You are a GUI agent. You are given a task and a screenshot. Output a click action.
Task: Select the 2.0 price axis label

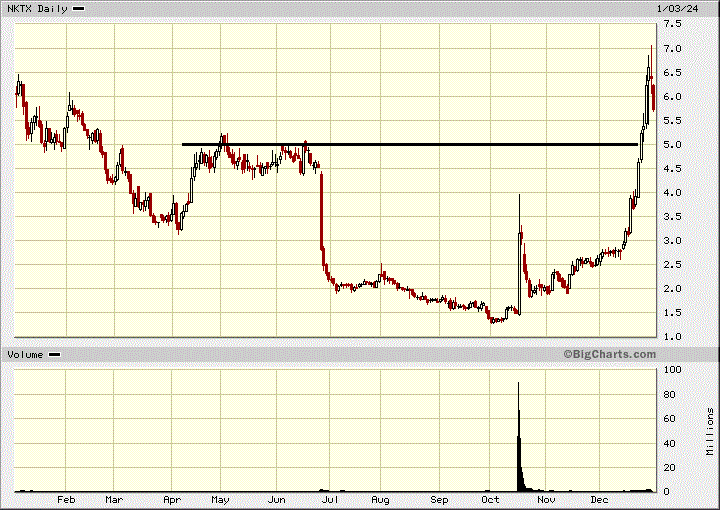pos(672,289)
